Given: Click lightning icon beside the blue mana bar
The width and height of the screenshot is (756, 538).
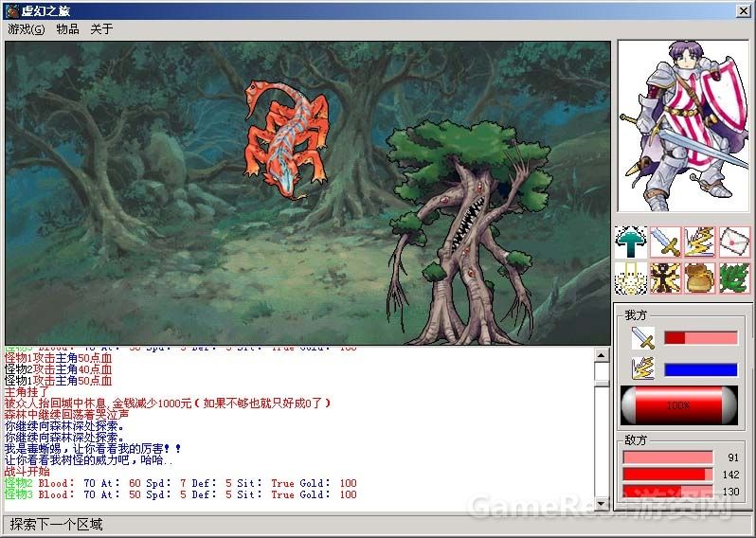Looking at the screenshot, I should click(643, 369).
